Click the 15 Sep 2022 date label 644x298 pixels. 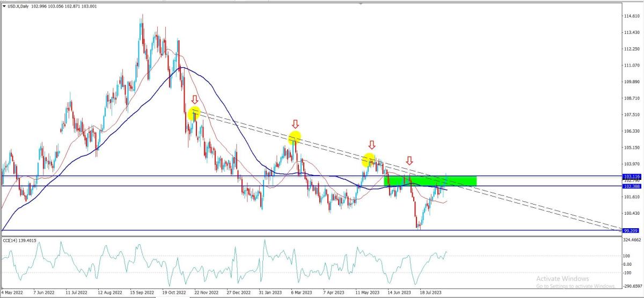pos(141,294)
